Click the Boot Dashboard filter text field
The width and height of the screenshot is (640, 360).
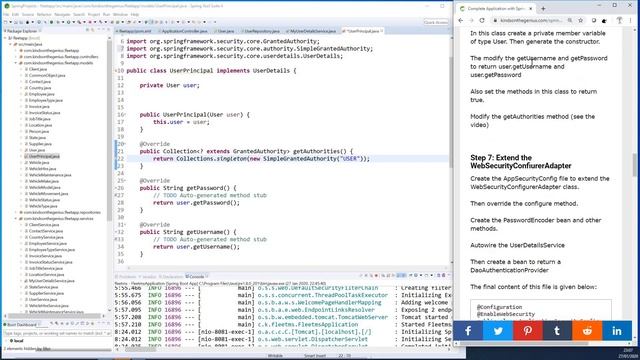click(x=57, y=333)
